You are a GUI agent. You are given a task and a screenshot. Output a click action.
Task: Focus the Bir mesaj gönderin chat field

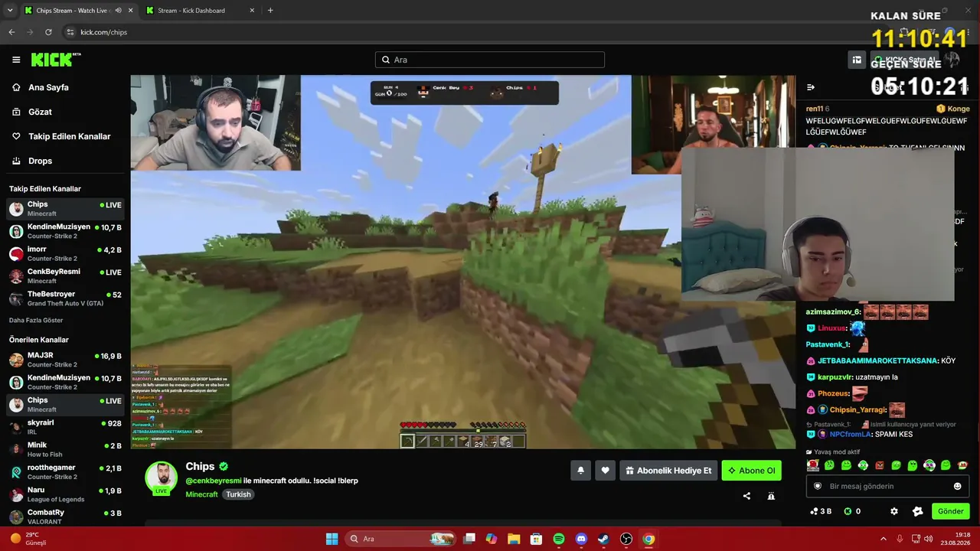[887, 486]
